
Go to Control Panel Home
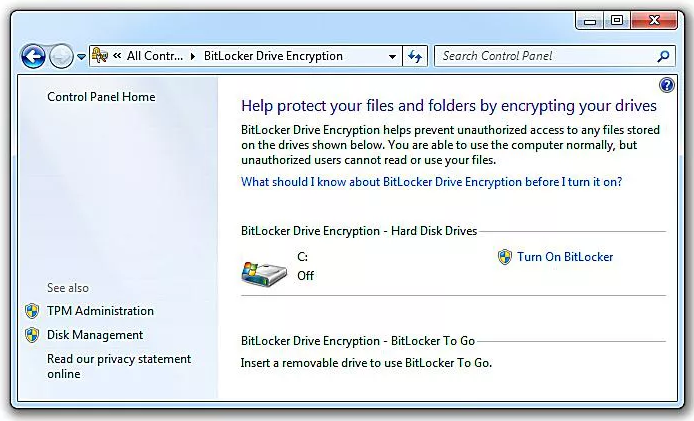tap(101, 97)
